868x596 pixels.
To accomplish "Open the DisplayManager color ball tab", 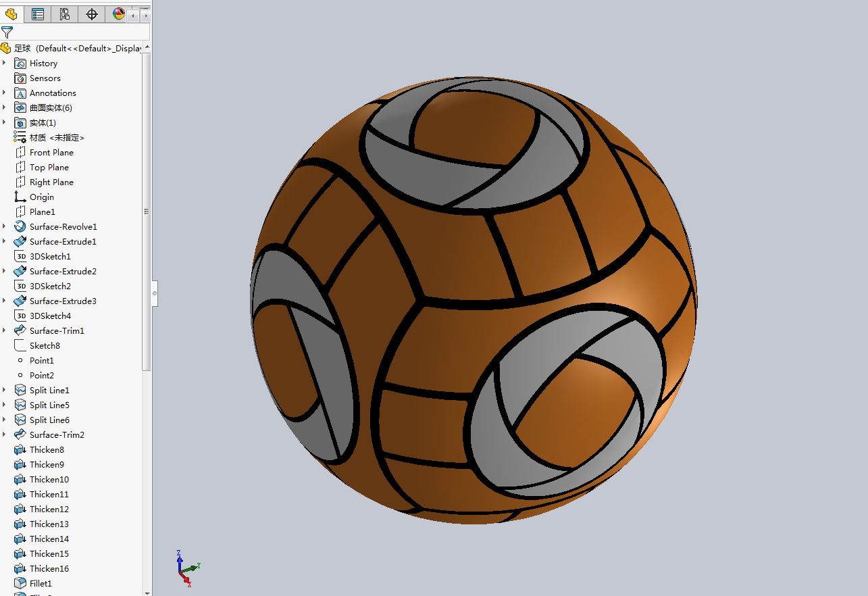I will 118,14.
